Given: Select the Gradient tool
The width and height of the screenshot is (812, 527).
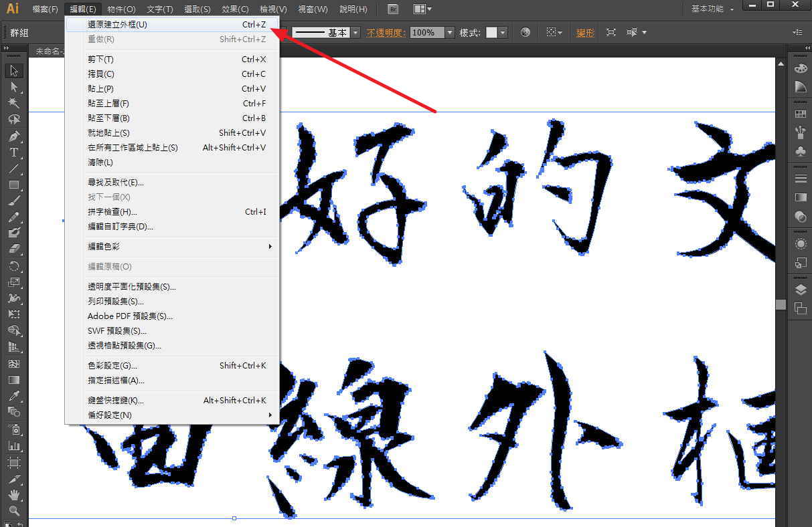Looking at the screenshot, I should pos(14,380).
